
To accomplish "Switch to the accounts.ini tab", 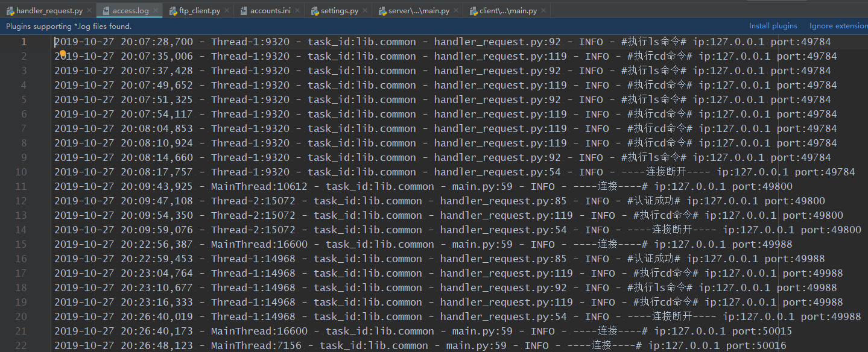I will (x=270, y=11).
